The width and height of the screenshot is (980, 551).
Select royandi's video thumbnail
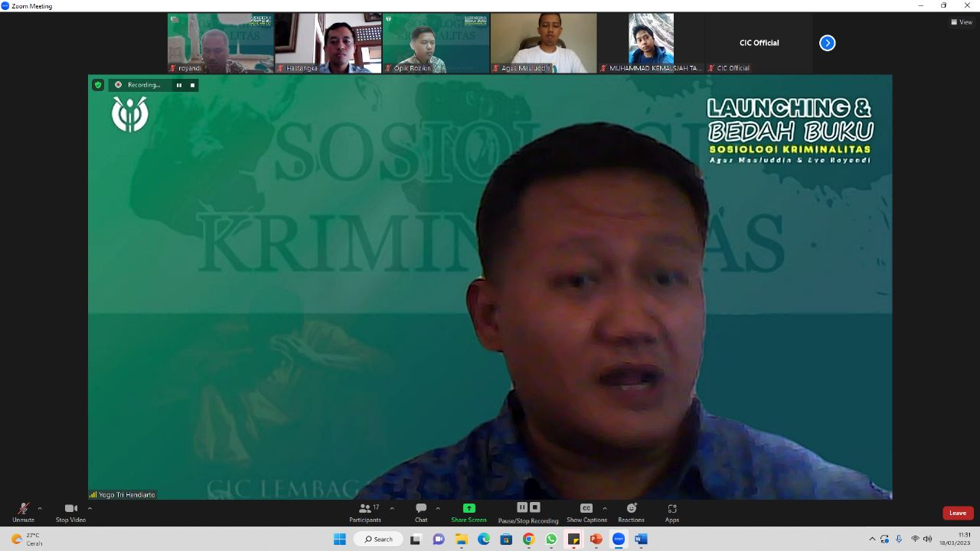tap(221, 43)
